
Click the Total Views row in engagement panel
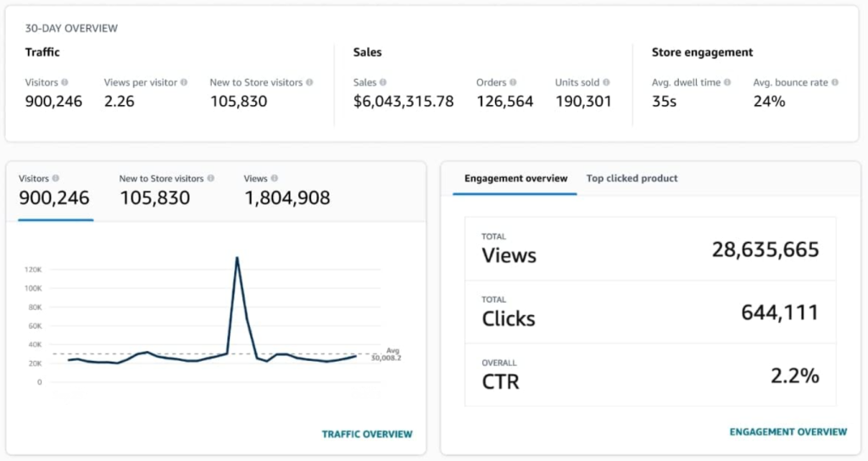[x=650, y=248]
